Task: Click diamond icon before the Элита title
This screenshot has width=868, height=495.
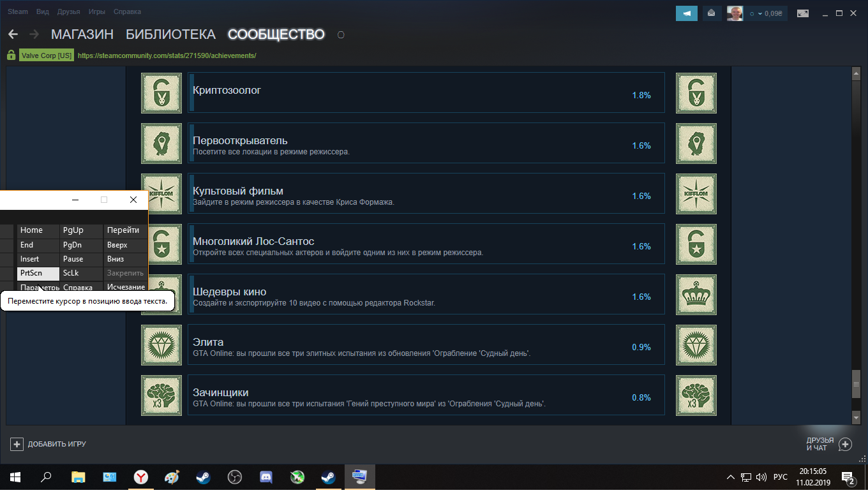Action: click(x=161, y=345)
